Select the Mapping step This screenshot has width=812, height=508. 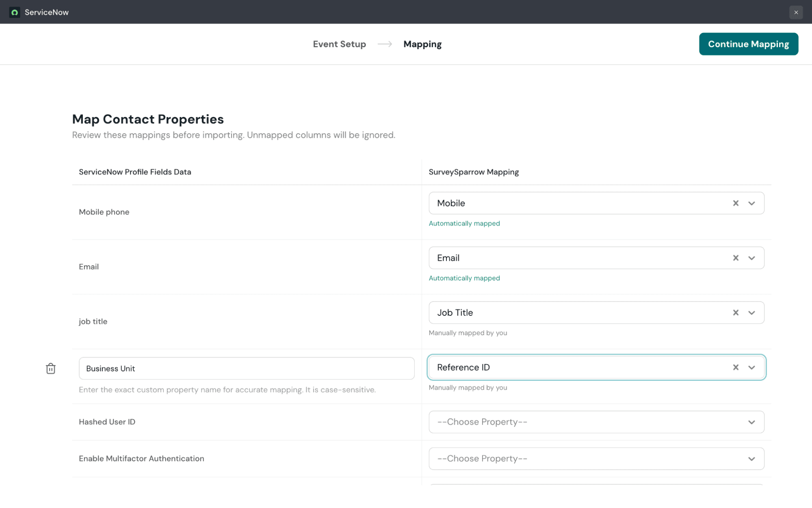(422, 44)
